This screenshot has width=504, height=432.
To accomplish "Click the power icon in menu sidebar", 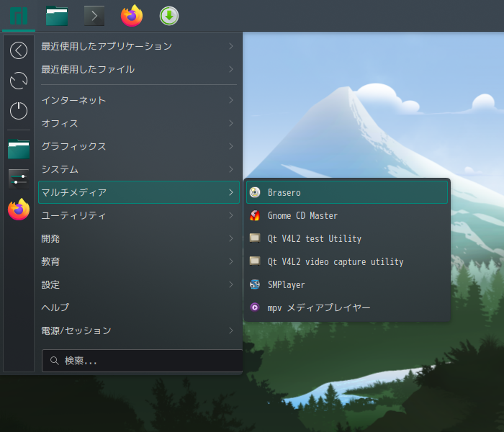I will (x=19, y=111).
